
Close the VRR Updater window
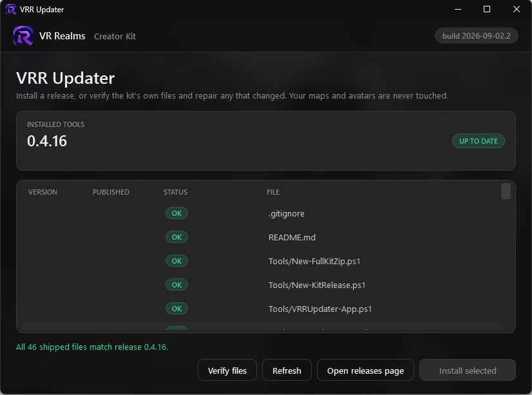516,9
